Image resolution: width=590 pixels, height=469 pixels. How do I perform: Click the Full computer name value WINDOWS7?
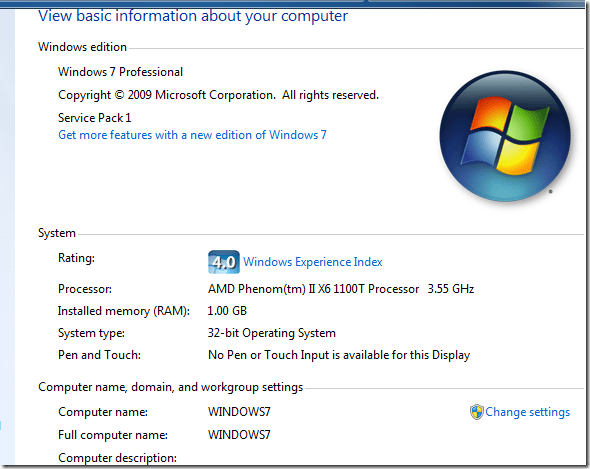[x=239, y=434]
